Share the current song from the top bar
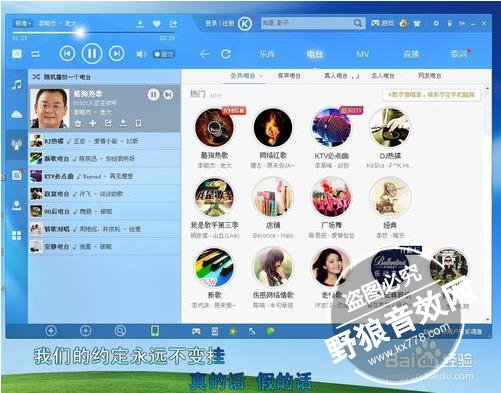Screen dimensions: 501x393 coord(173,24)
